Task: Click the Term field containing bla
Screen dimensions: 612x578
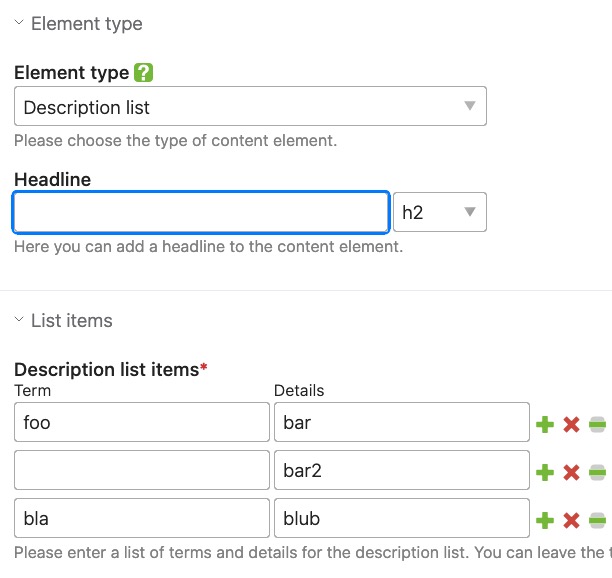Action: point(142,518)
